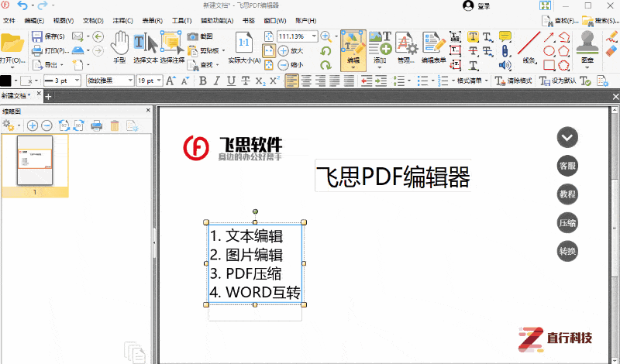
Task: Click Clear Formatting (清除格式) button
Action: pyautogui.click(x=514, y=81)
